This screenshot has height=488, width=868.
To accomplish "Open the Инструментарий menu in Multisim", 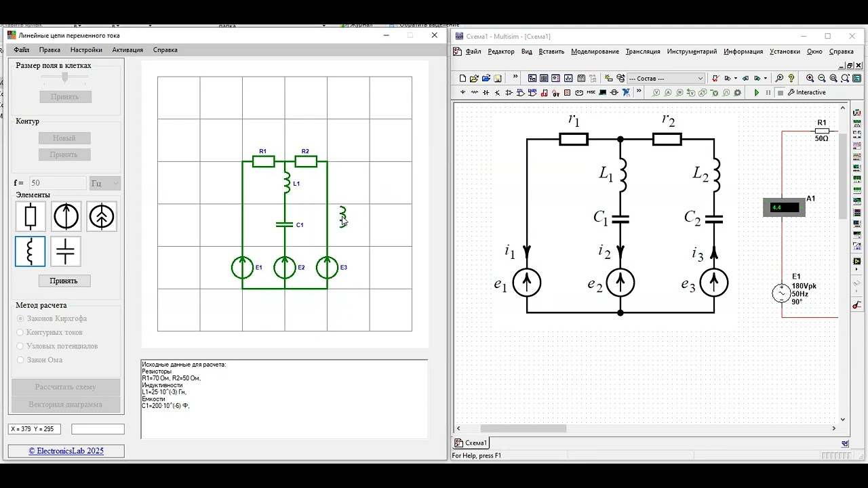I will pos(692,52).
